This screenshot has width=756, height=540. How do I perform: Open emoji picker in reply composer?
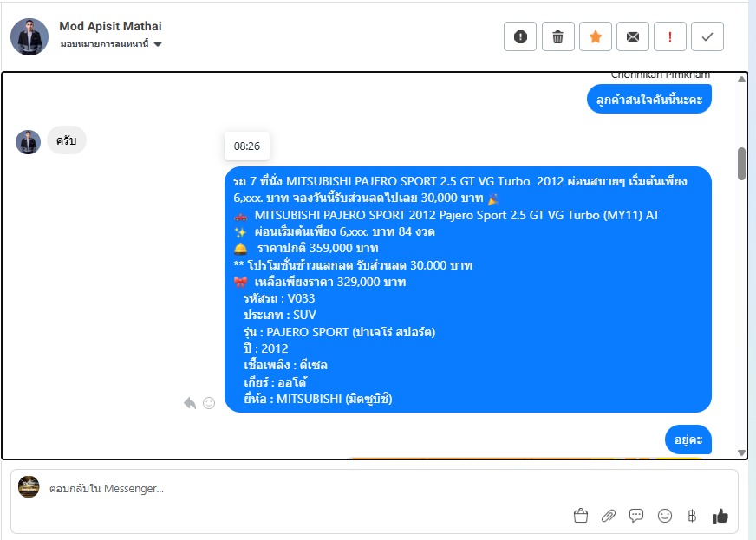(x=665, y=516)
